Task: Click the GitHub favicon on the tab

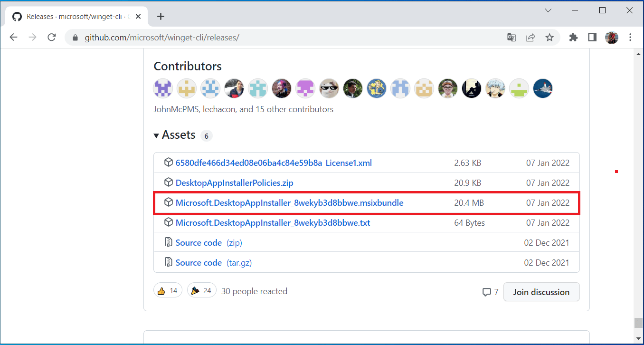Action: (17, 16)
